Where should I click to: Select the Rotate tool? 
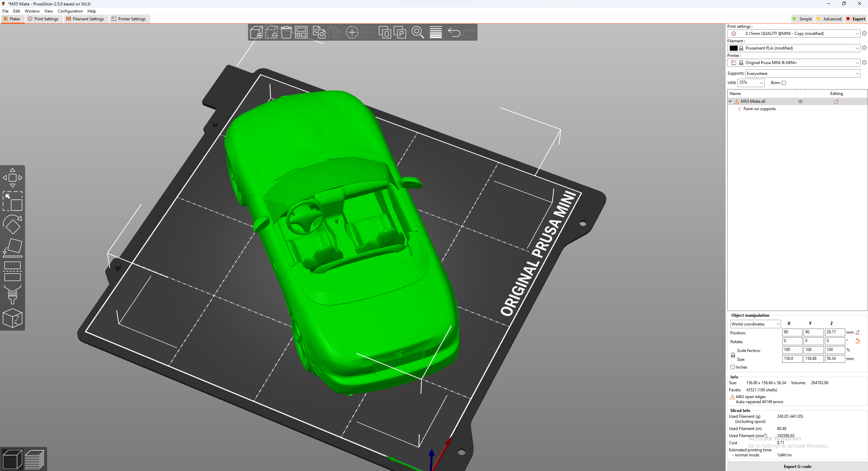pyautogui.click(x=13, y=224)
